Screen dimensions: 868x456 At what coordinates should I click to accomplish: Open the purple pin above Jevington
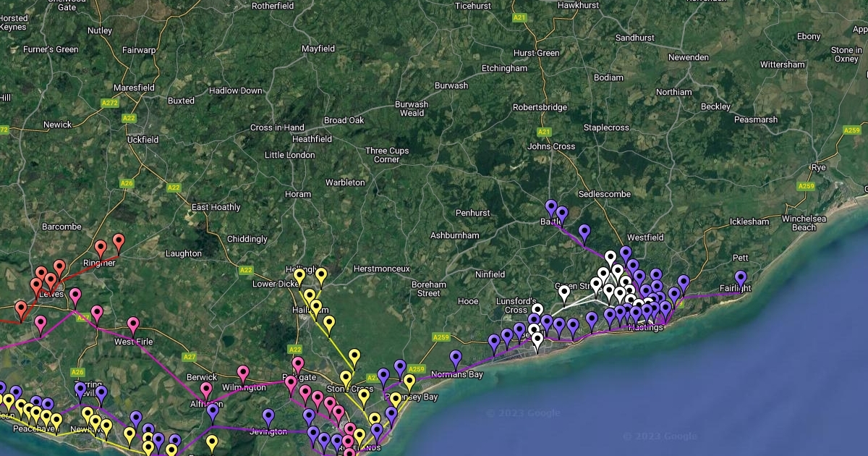268,417
